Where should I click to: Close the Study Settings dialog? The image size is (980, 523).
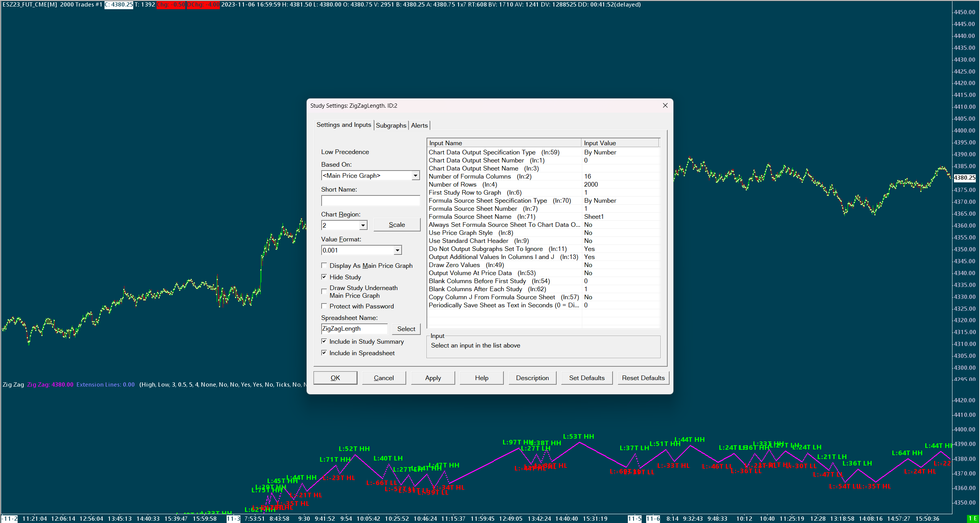point(665,105)
